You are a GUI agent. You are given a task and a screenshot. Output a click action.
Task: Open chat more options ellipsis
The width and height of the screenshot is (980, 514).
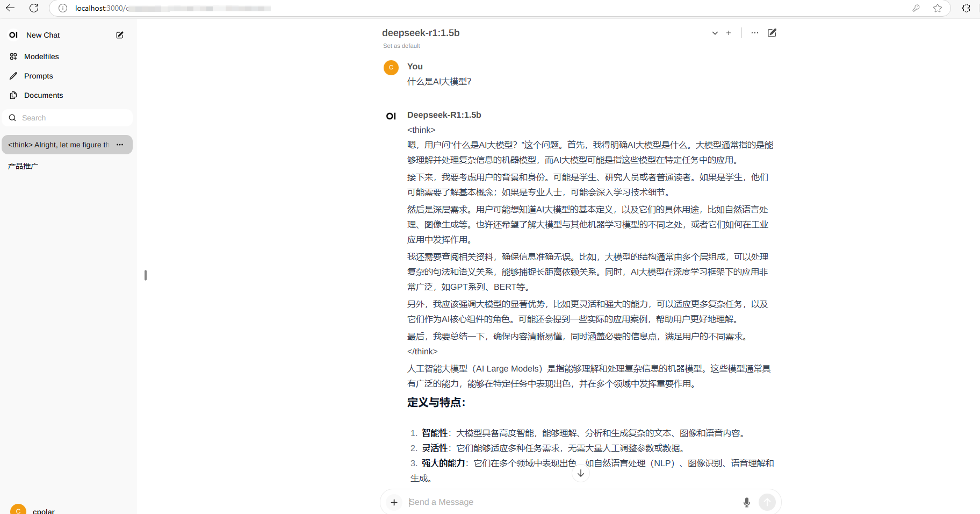coord(755,33)
